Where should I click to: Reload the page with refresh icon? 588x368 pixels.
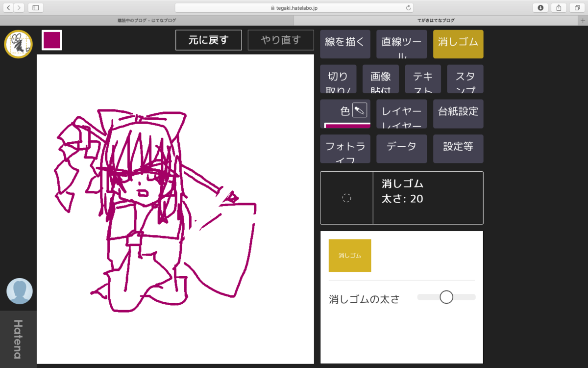(408, 8)
